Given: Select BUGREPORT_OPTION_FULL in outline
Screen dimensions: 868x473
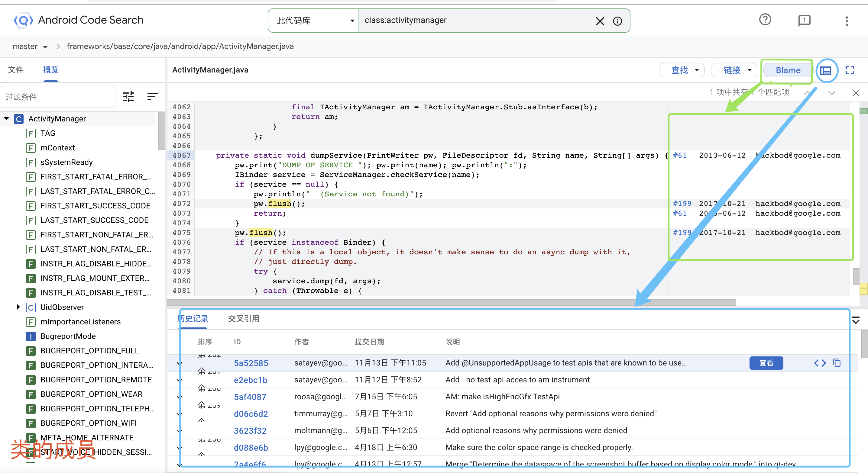Looking at the screenshot, I should (90, 351).
